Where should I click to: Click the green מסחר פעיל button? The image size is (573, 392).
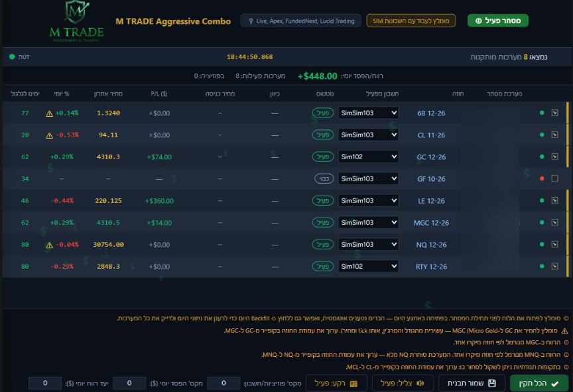click(x=497, y=21)
